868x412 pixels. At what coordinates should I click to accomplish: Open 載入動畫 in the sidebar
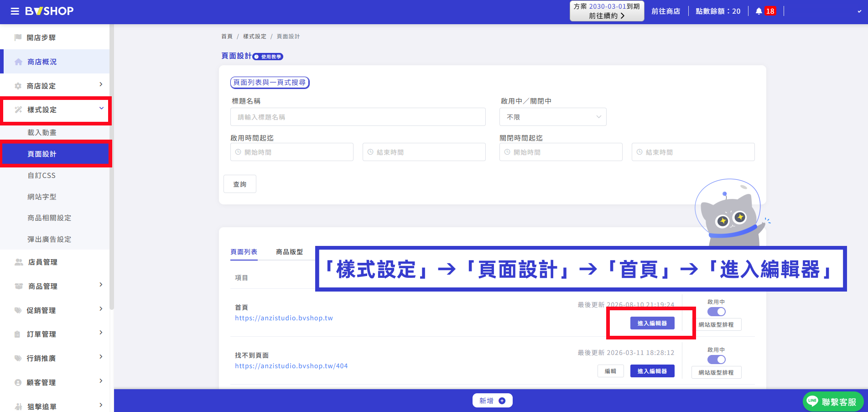pos(42,132)
